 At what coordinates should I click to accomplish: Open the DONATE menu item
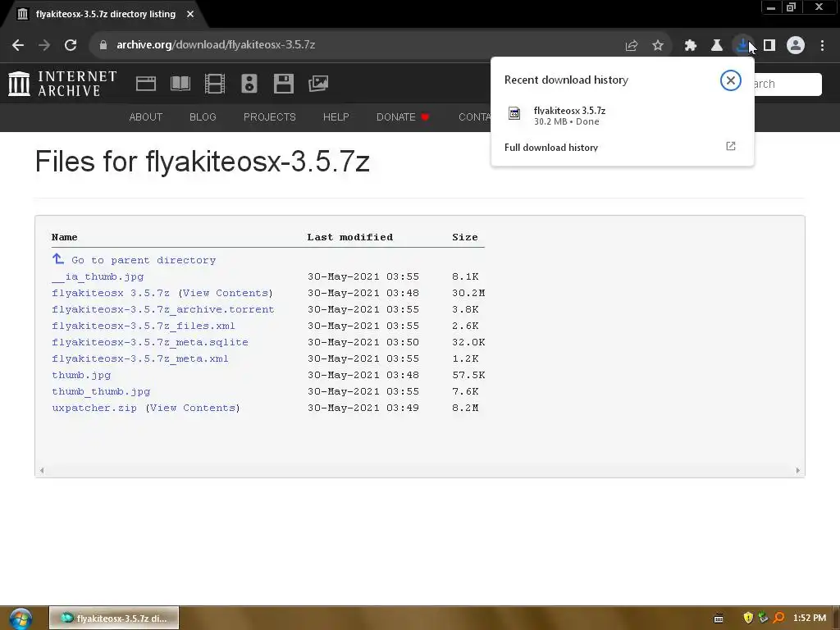(403, 116)
